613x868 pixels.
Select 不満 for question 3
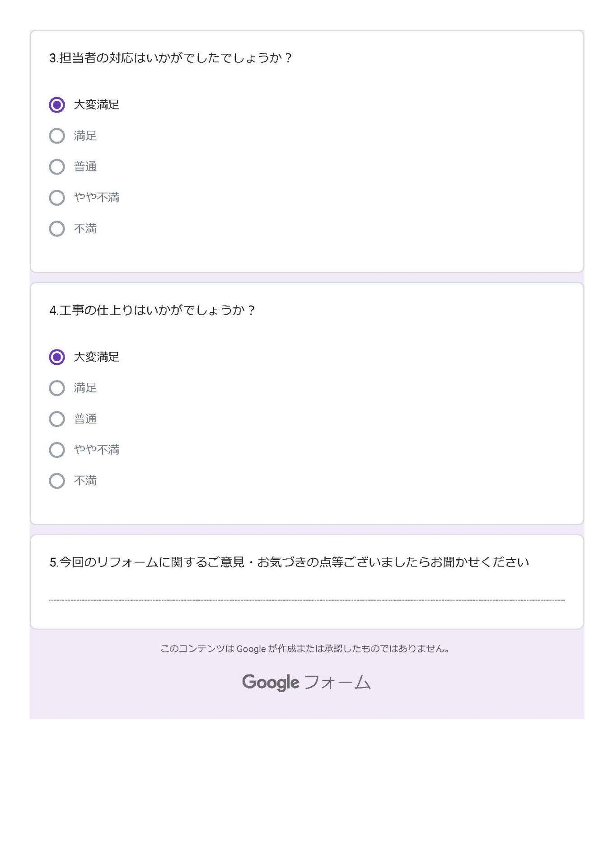(56, 229)
